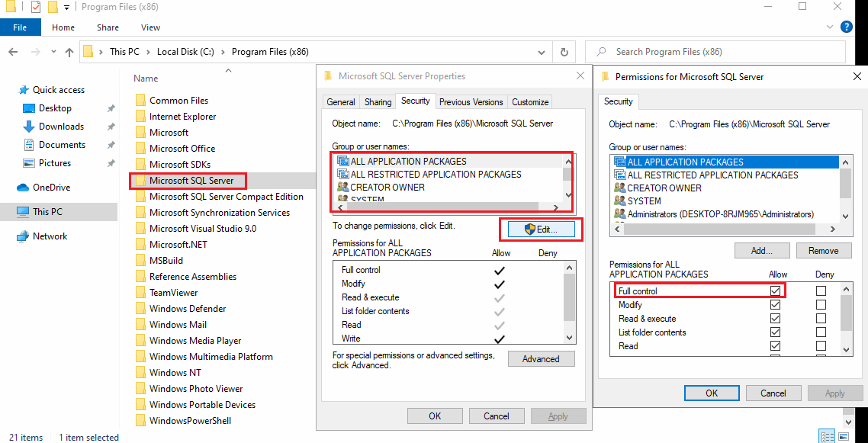868x443 pixels.
Task: Open the File ribbon tab
Action: (x=20, y=27)
